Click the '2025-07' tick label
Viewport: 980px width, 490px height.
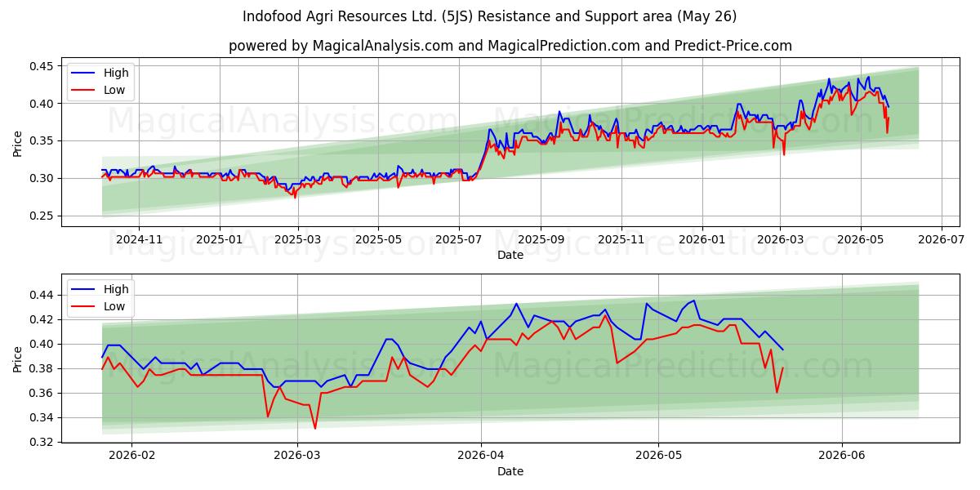[x=458, y=239]
